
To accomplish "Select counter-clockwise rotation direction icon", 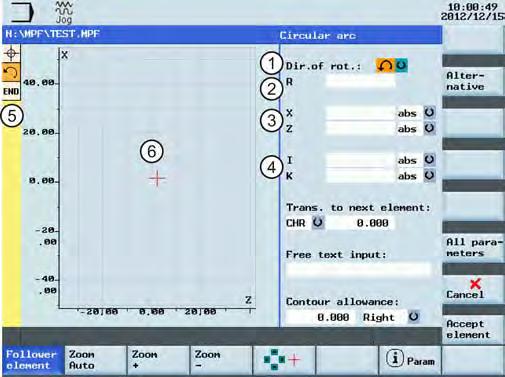I will coord(385,65).
